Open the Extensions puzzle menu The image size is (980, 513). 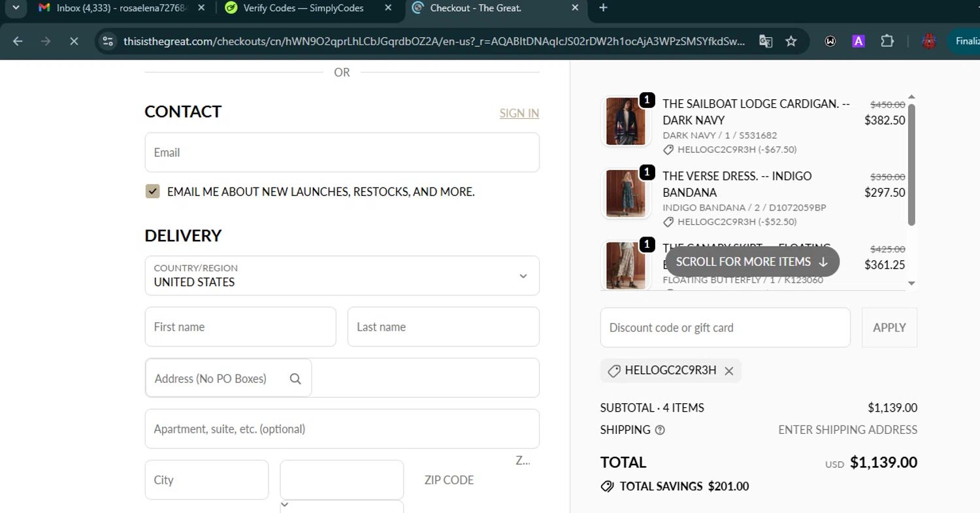(887, 41)
